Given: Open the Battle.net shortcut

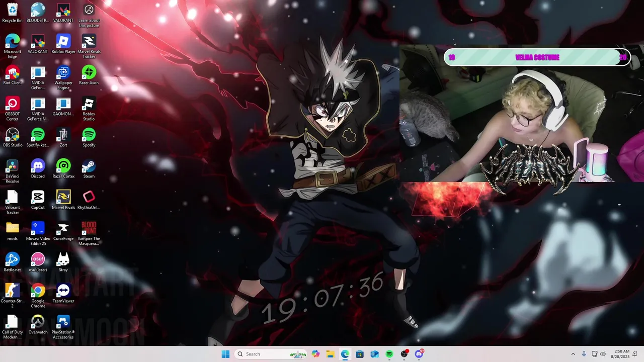Looking at the screenshot, I should pyautogui.click(x=12, y=262).
